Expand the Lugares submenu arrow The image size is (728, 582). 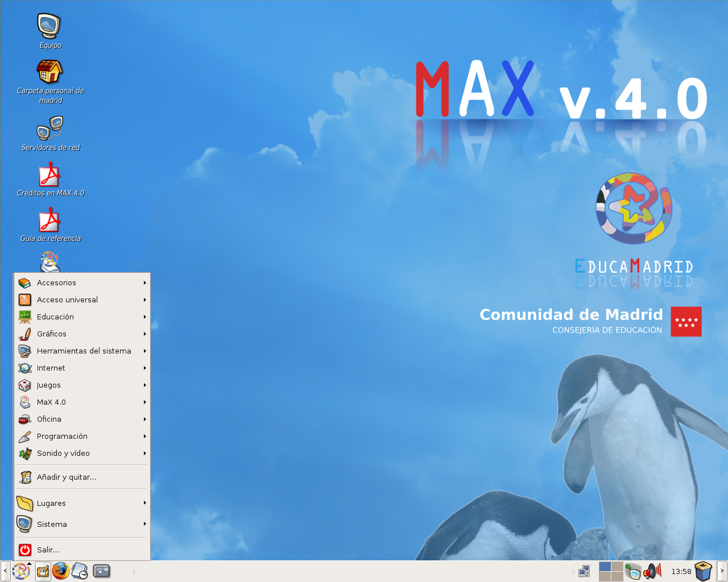145,503
